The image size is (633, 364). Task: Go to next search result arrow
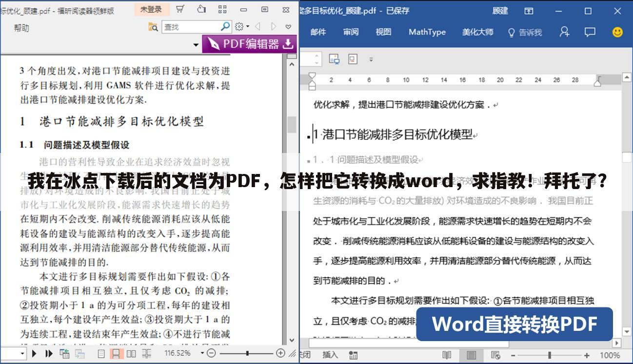click(273, 27)
